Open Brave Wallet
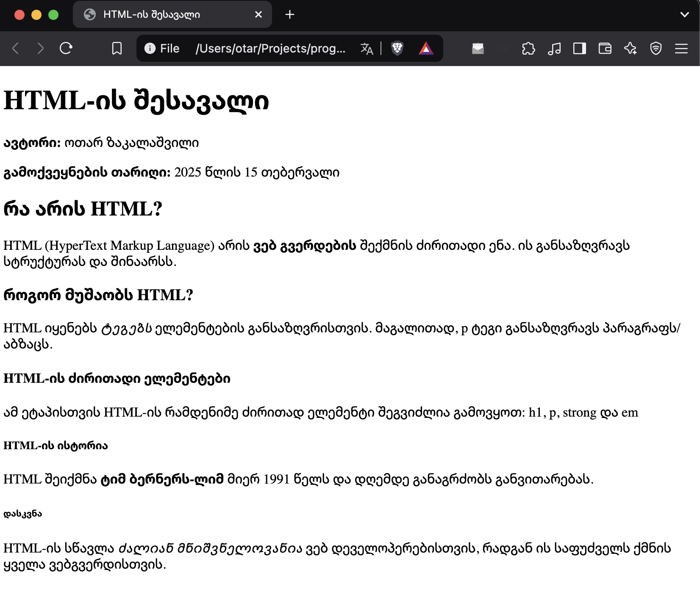This screenshot has width=700, height=608. (x=605, y=48)
